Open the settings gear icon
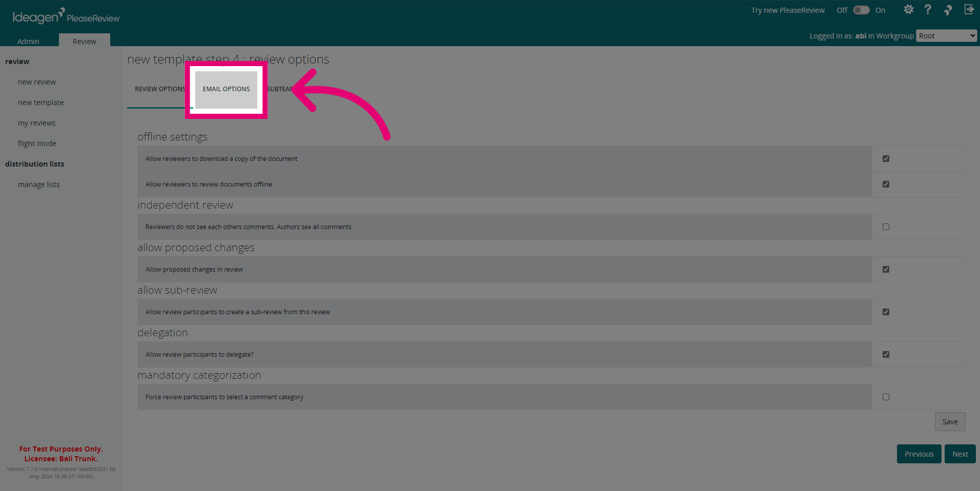The width and height of the screenshot is (980, 491). (x=909, y=10)
